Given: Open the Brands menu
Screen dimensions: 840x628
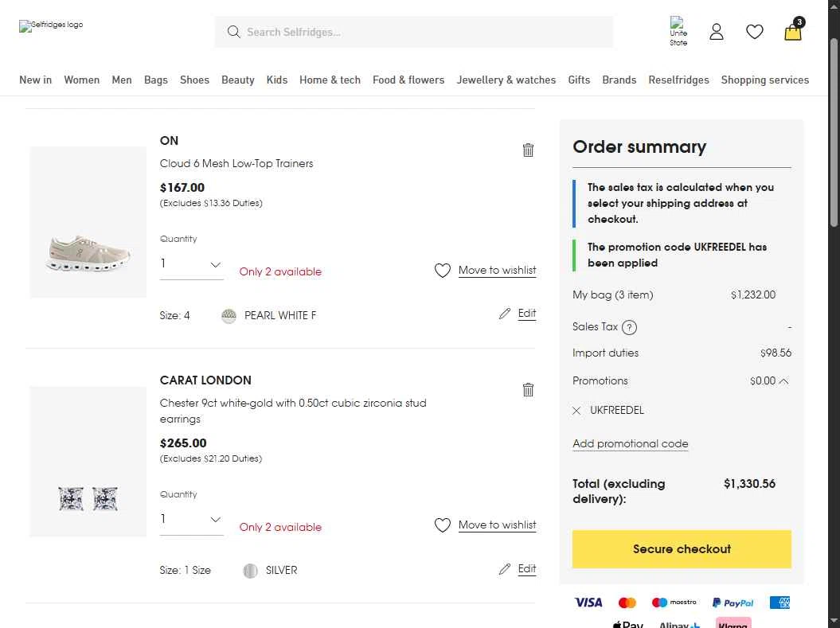Looking at the screenshot, I should pos(619,80).
